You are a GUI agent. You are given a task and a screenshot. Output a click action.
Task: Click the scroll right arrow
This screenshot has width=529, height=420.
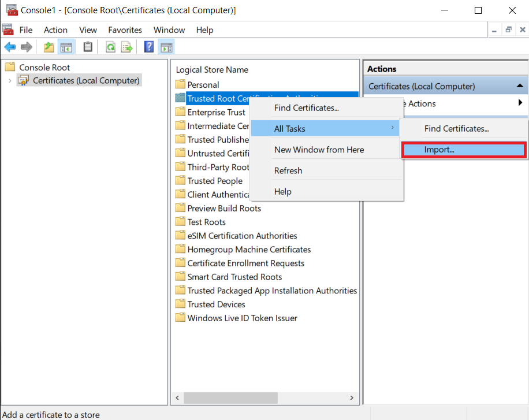[x=352, y=397]
